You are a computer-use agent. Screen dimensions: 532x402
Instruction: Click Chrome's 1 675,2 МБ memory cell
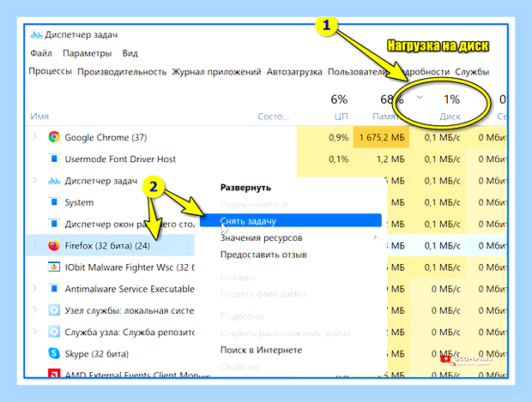pyautogui.click(x=381, y=137)
